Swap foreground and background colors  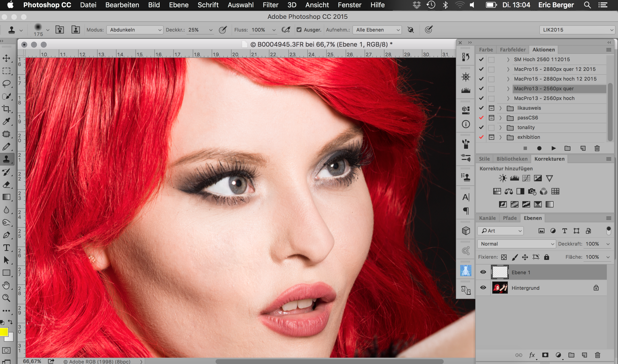pos(10,322)
